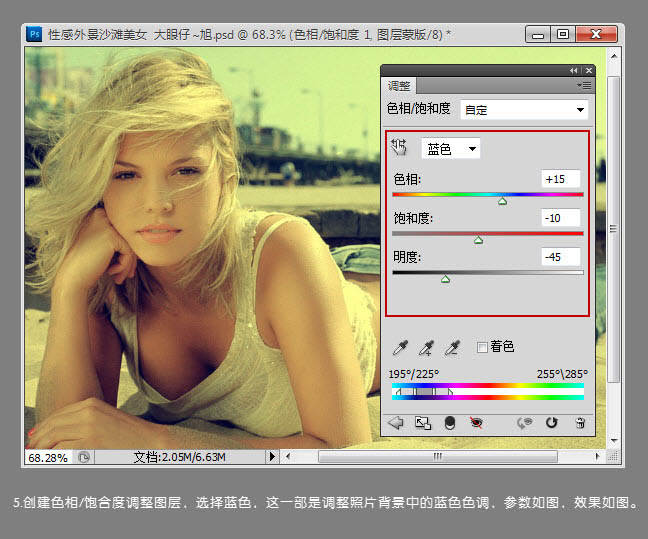Enable the 着色 colorize checkbox
Image resolution: width=648 pixels, height=539 pixels.
point(483,347)
